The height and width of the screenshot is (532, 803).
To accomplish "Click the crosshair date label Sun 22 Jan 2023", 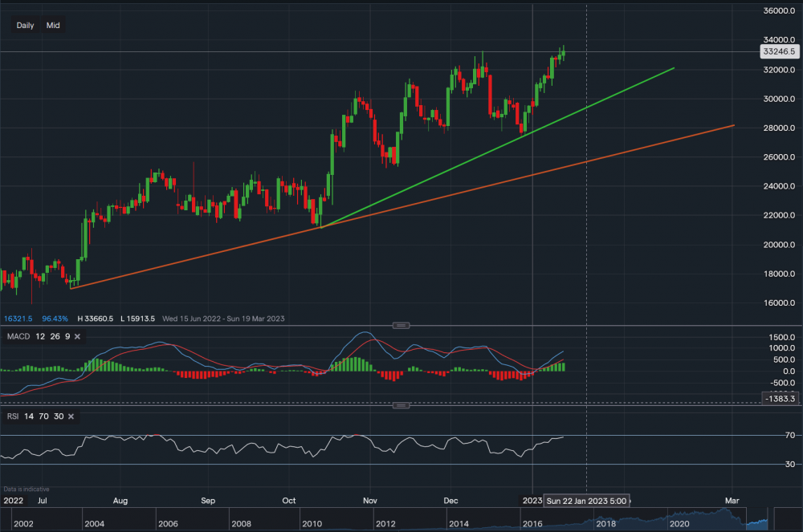I will (585, 501).
